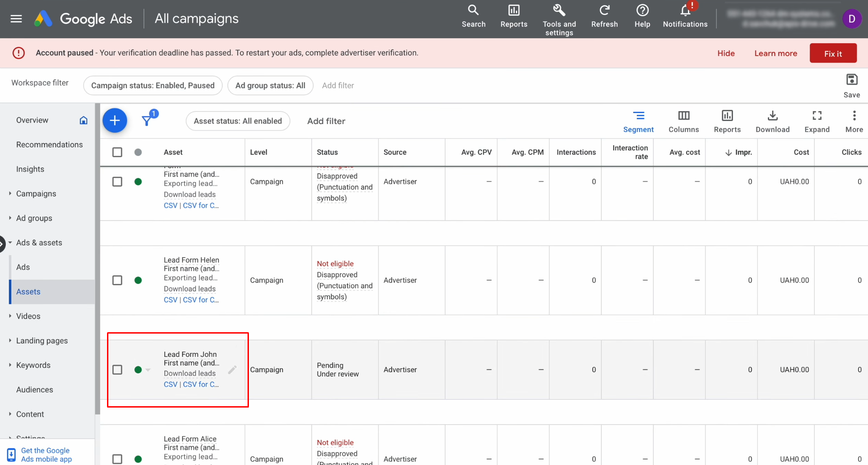Click the Status column header

327,152
